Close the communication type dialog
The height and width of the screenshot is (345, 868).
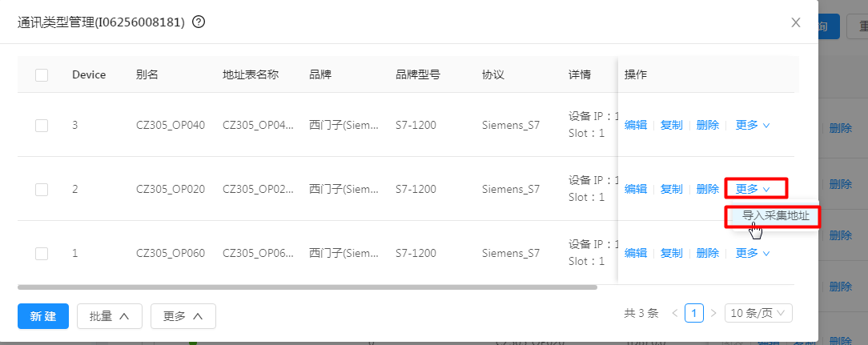pos(796,22)
